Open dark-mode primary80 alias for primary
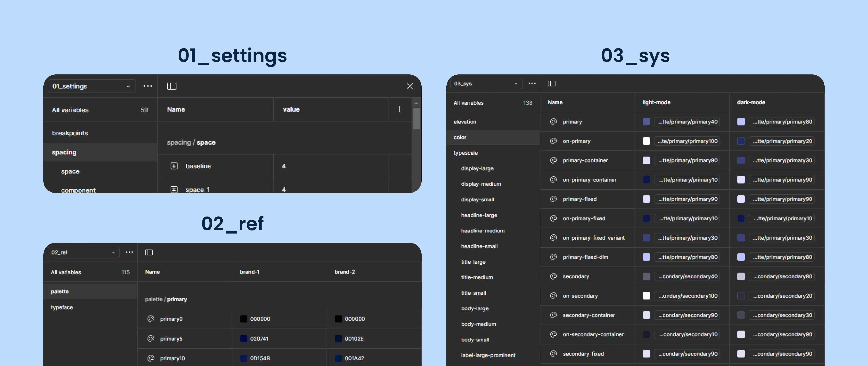The image size is (868, 366). tap(782, 122)
